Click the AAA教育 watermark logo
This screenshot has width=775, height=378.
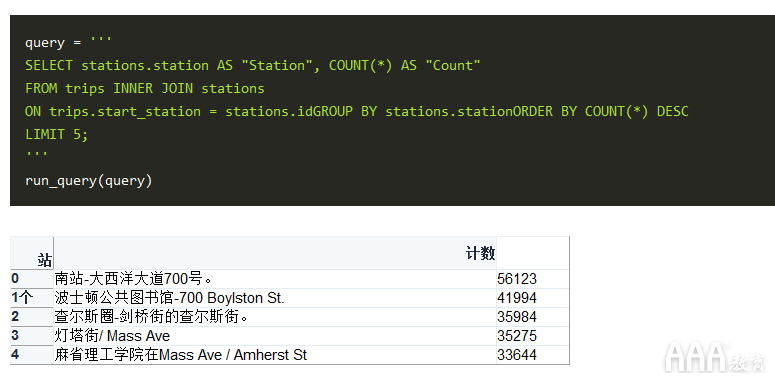tap(714, 357)
